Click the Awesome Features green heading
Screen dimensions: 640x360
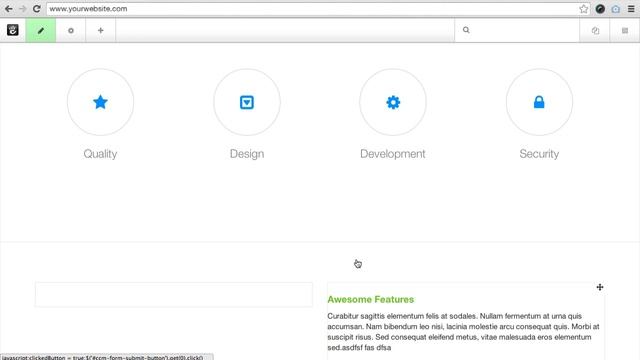pos(371,300)
